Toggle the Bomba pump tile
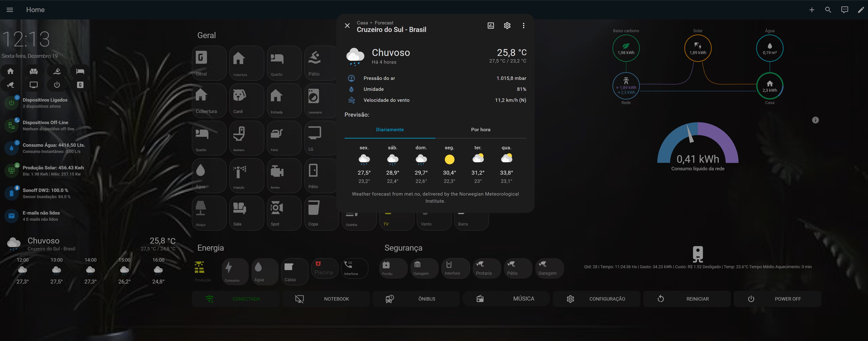Screen dimensions: 868x341 pos(284,176)
